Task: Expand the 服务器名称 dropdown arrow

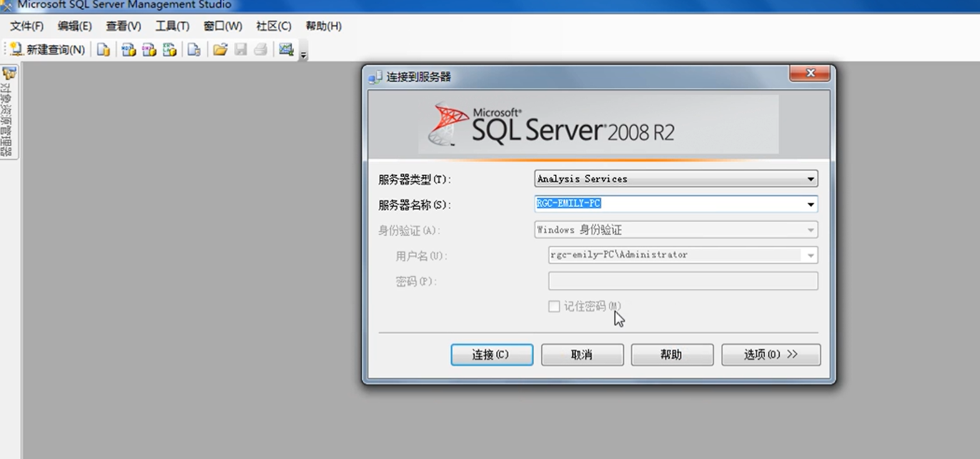Action: (x=810, y=204)
